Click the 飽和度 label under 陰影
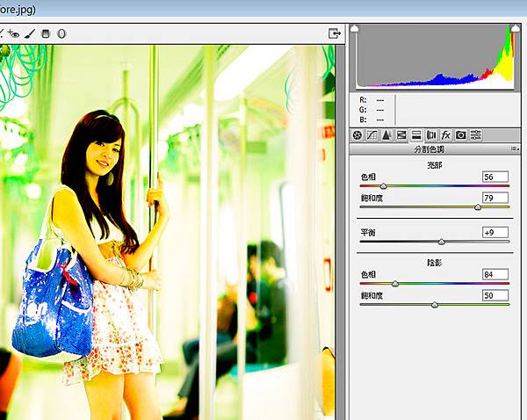 click(372, 295)
